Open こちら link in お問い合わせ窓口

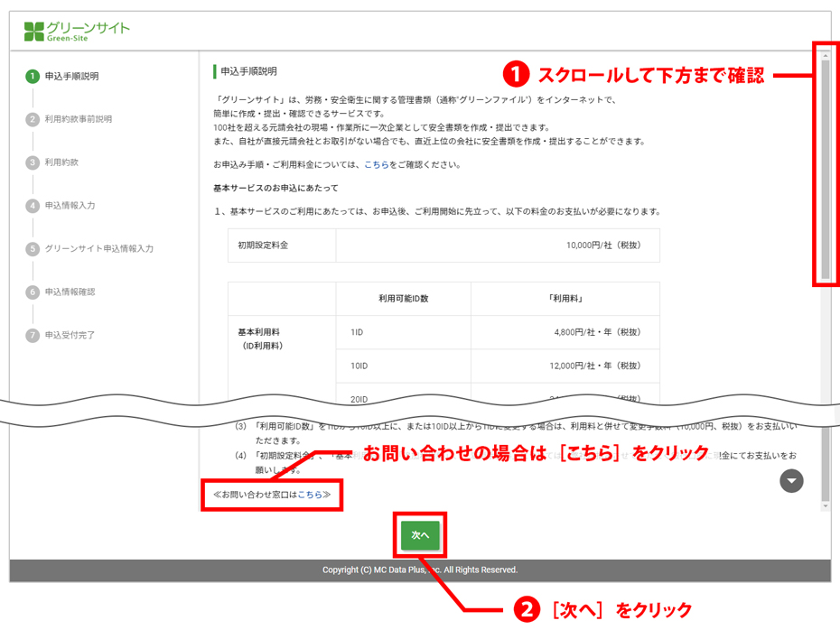pyautogui.click(x=310, y=495)
